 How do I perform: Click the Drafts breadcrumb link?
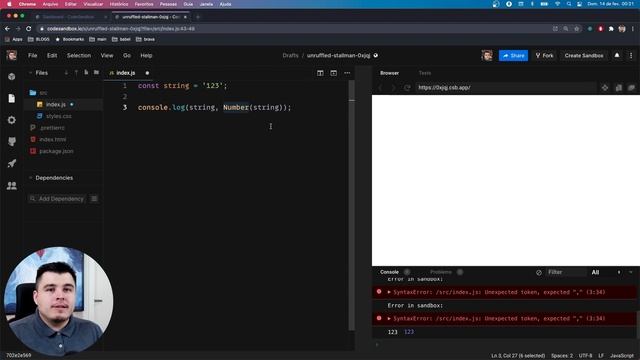tap(290, 56)
